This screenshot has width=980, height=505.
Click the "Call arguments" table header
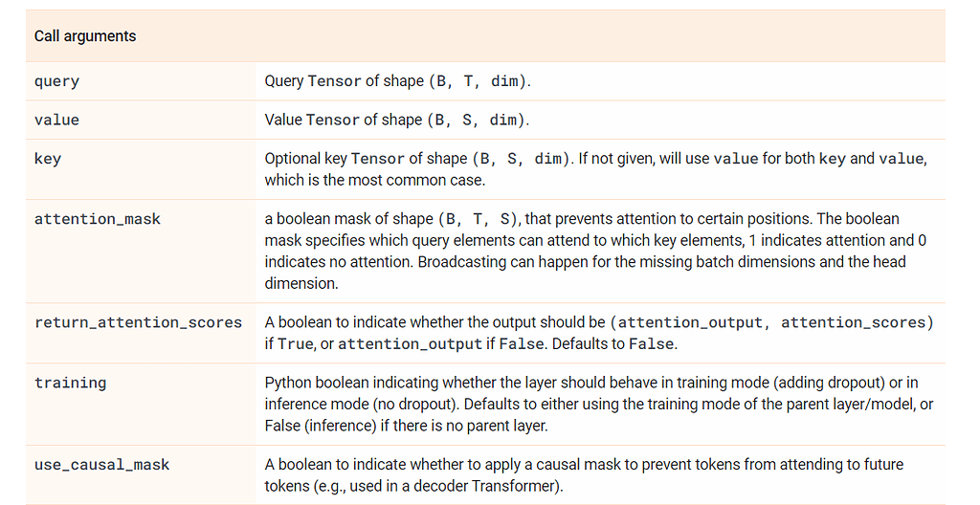85,36
